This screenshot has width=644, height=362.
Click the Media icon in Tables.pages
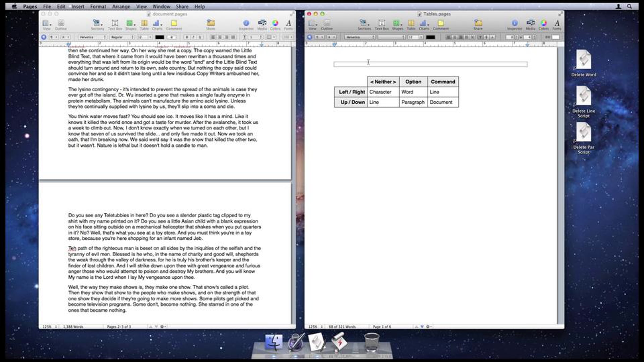(x=530, y=24)
